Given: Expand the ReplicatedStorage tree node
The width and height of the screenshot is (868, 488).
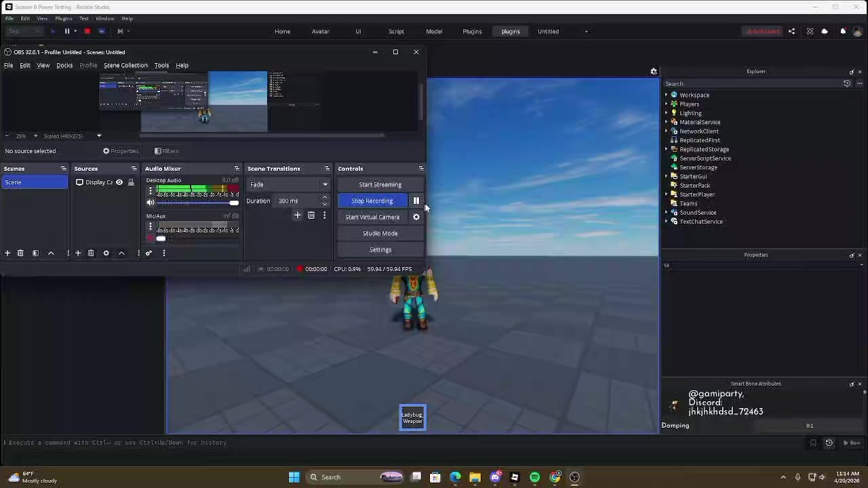Looking at the screenshot, I should (666, 149).
